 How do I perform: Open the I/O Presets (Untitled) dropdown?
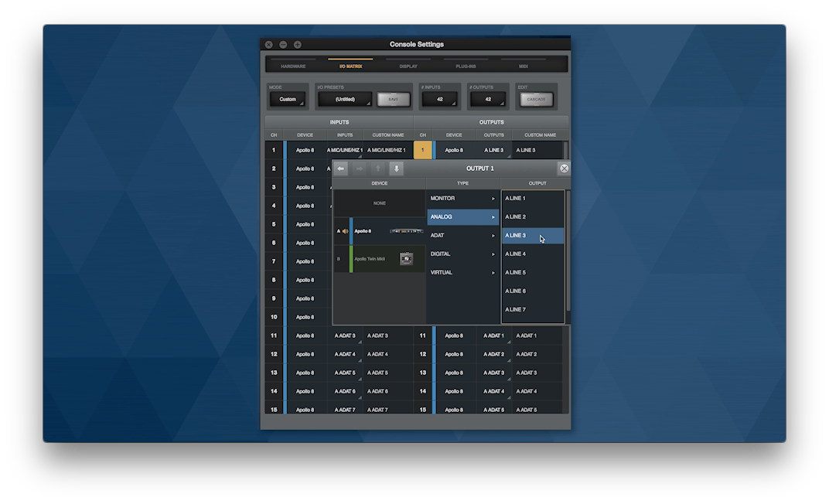coord(345,100)
